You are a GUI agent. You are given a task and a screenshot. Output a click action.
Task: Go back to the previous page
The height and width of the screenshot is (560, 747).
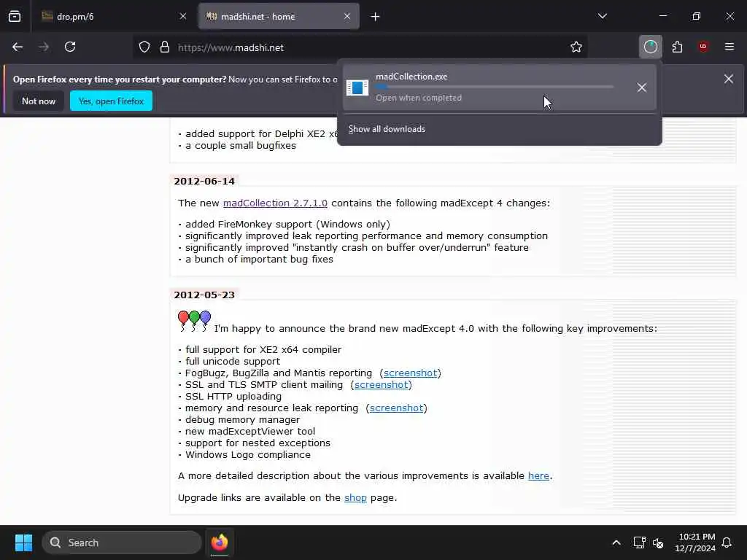click(18, 47)
